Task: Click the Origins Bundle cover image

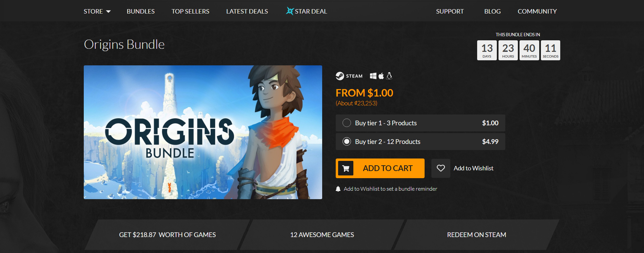Action: pyautogui.click(x=203, y=132)
